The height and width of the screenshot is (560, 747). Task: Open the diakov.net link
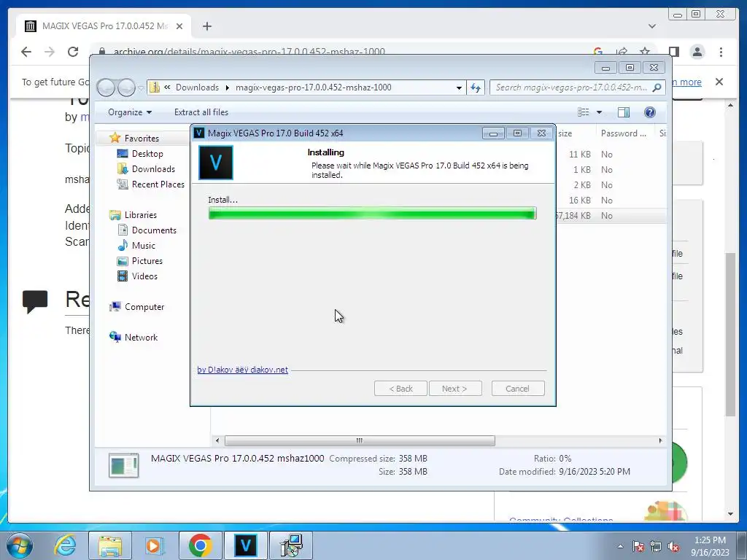[242, 370]
